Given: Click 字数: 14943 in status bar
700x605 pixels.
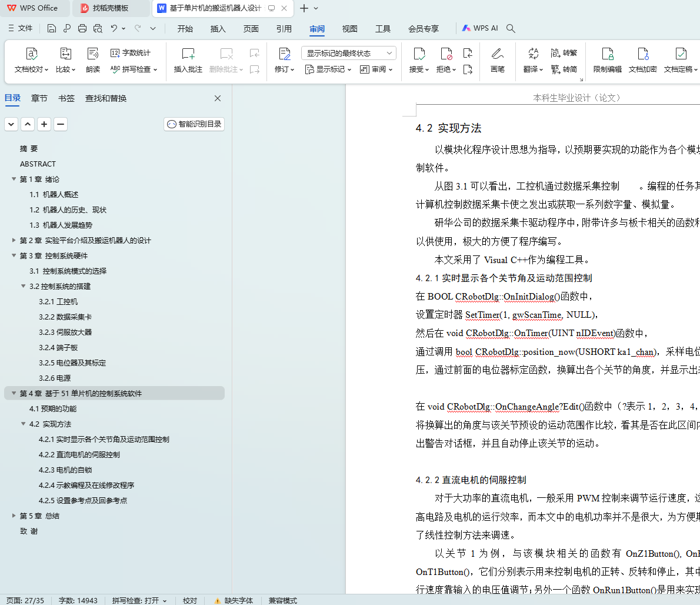Looking at the screenshot, I should (78, 600).
